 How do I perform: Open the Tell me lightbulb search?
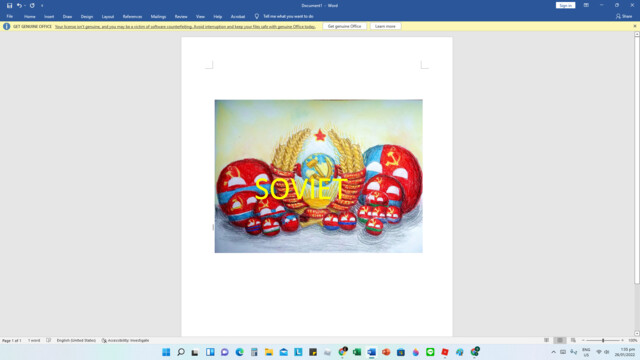pyautogui.click(x=257, y=16)
